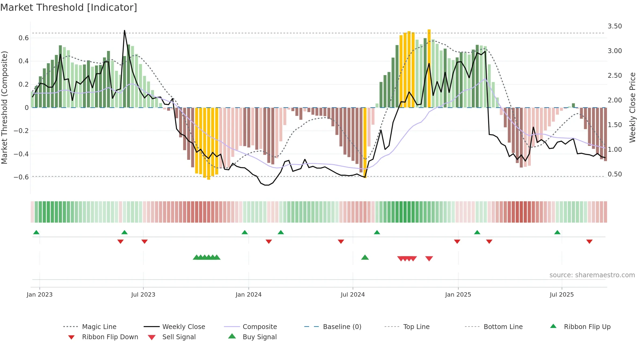Click the tallest yellow bar in Nov 2024
This screenshot has width=644, height=362.
pos(429,68)
